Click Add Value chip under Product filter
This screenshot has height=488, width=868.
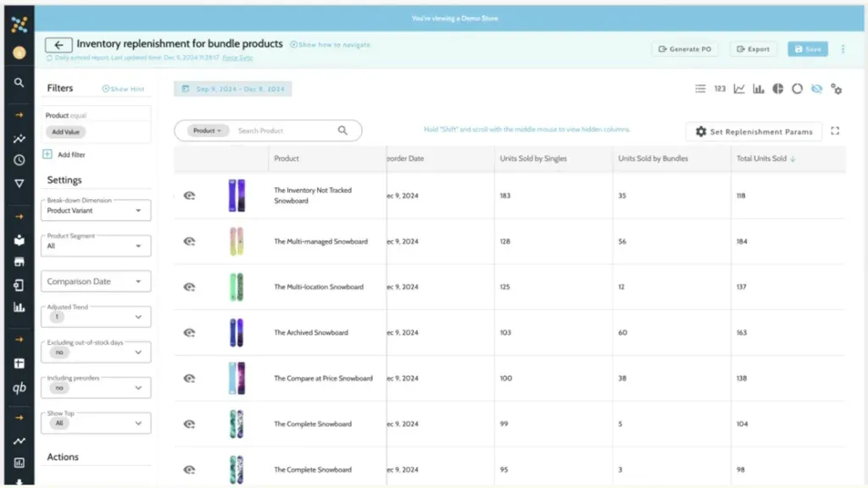(66, 132)
